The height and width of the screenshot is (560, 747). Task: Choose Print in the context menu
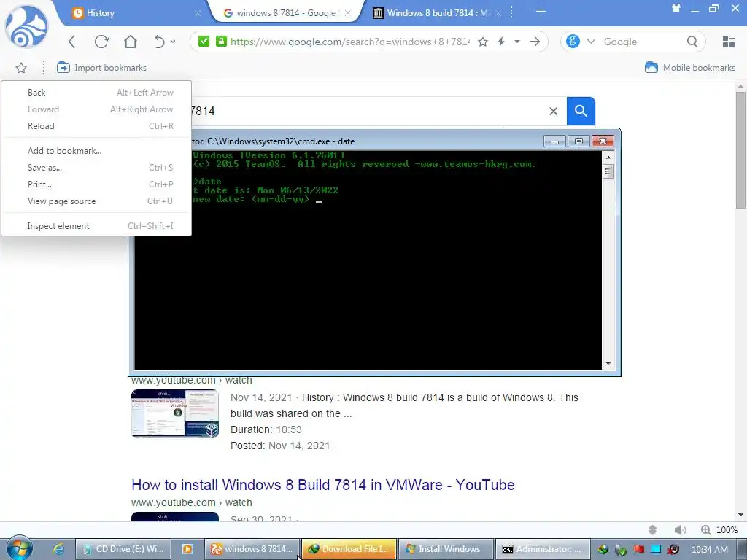pyautogui.click(x=96, y=184)
